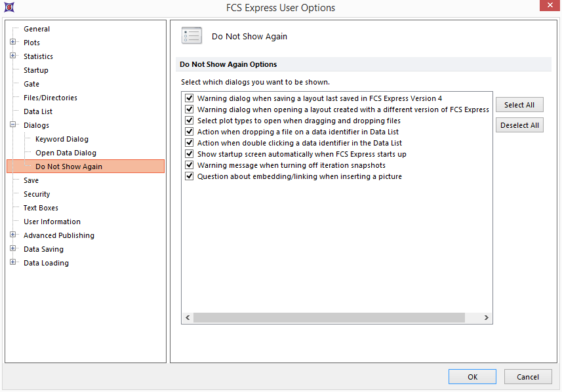This screenshot has height=392, width=562.
Task: Uncheck the Show startup screen automatically option
Action: click(x=190, y=154)
